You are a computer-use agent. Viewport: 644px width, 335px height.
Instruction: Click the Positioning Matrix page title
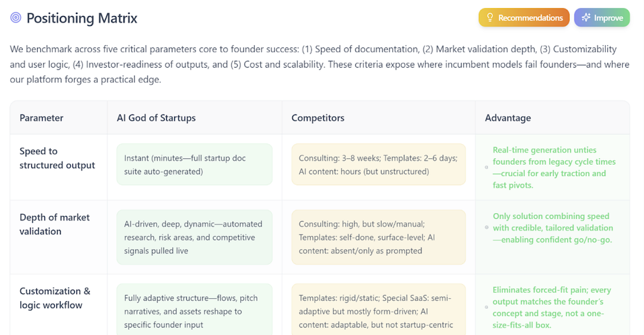click(82, 17)
